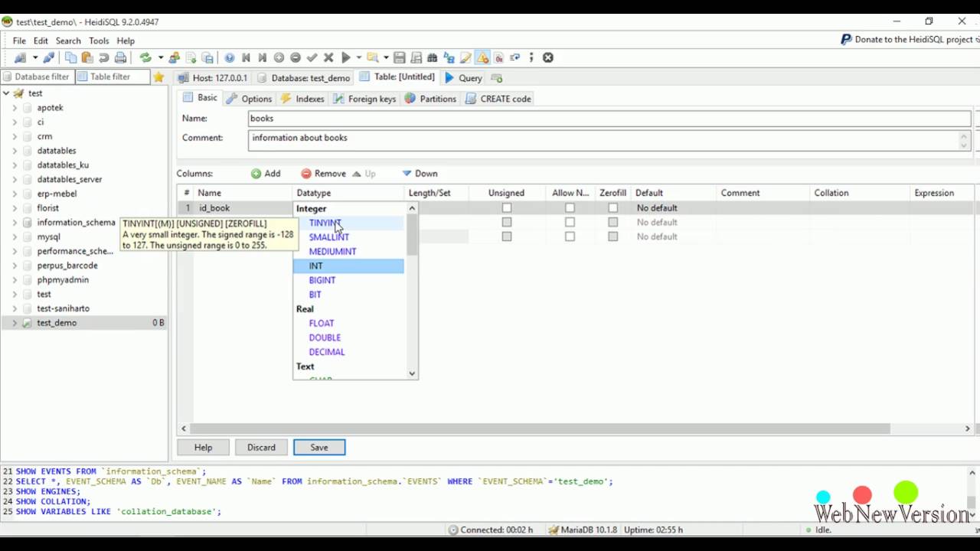
Task: Open the user manager icon
Action: pos(175,57)
